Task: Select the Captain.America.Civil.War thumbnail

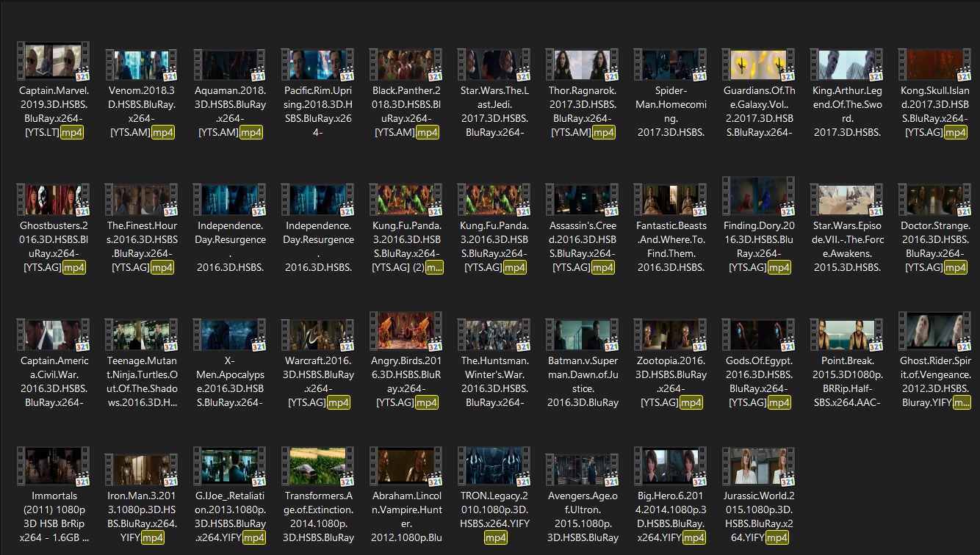Action: coord(53,335)
